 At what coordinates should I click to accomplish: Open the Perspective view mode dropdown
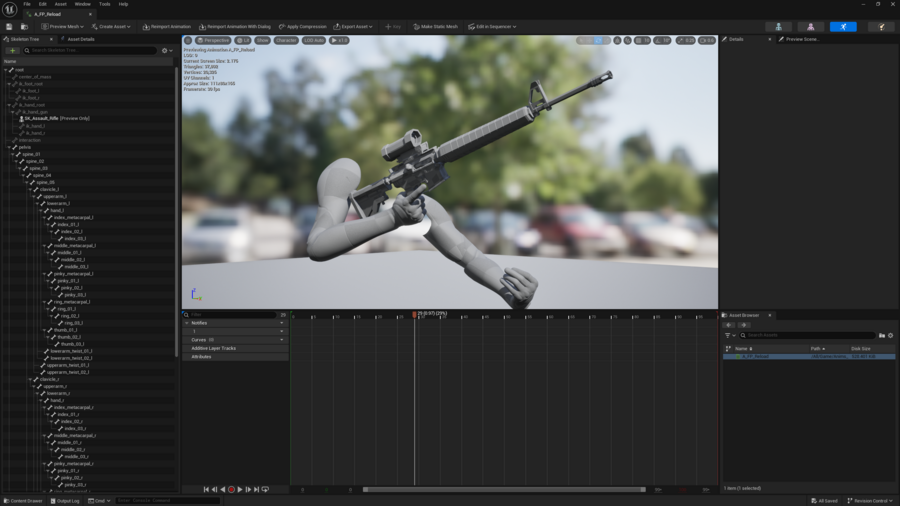[213, 41]
